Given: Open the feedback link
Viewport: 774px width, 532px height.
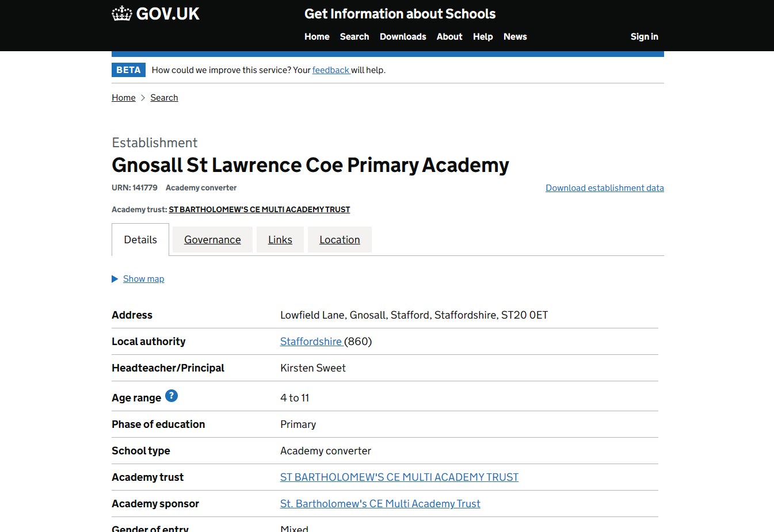Looking at the screenshot, I should click(331, 70).
